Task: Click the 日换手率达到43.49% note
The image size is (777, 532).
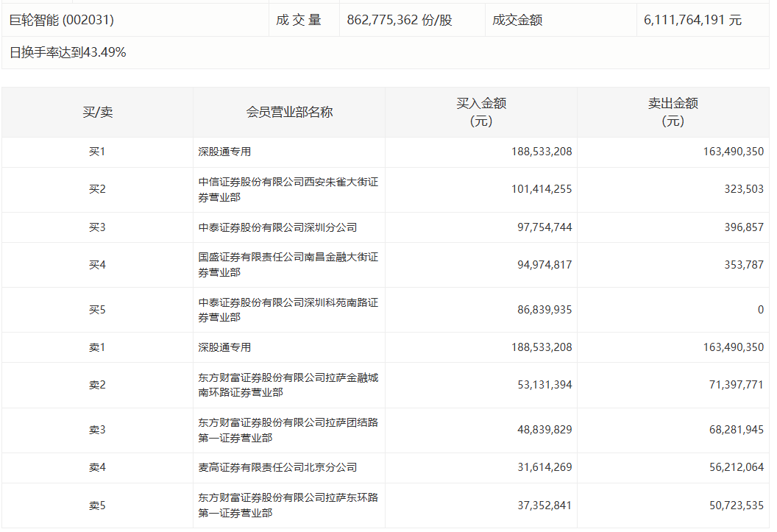Action: pos(68,52)
